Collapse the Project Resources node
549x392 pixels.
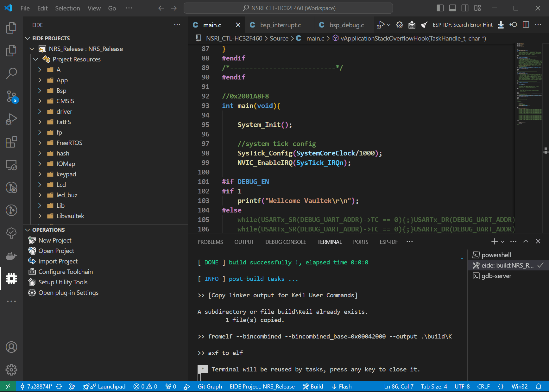(35, 59)
